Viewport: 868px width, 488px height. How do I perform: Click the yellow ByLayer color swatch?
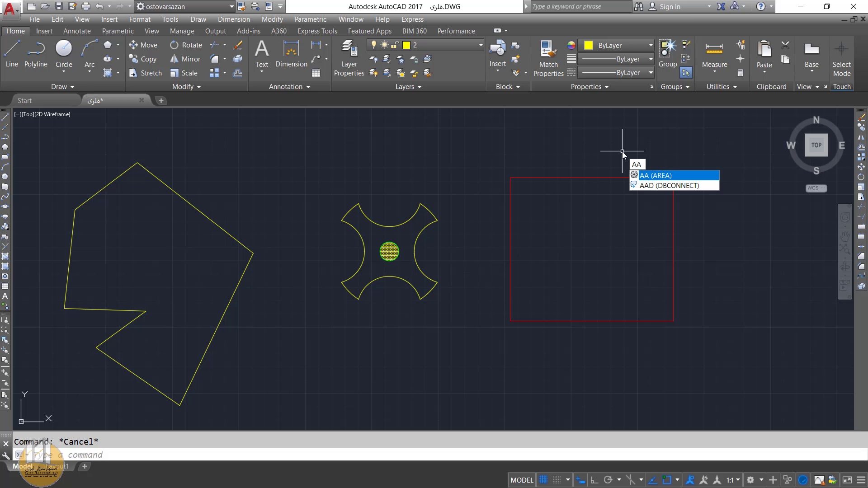pyautogui.click(x=588, y=45)
